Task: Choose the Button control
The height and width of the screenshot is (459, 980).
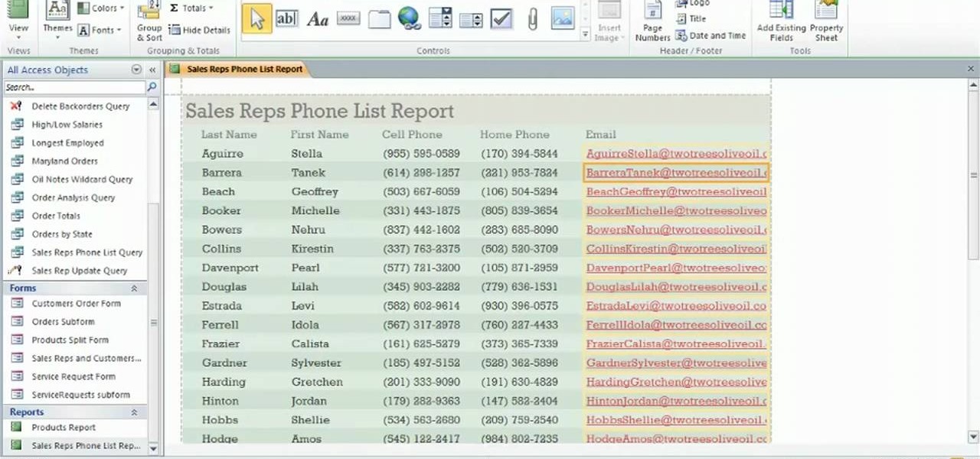Action: (x=348, y=18)
